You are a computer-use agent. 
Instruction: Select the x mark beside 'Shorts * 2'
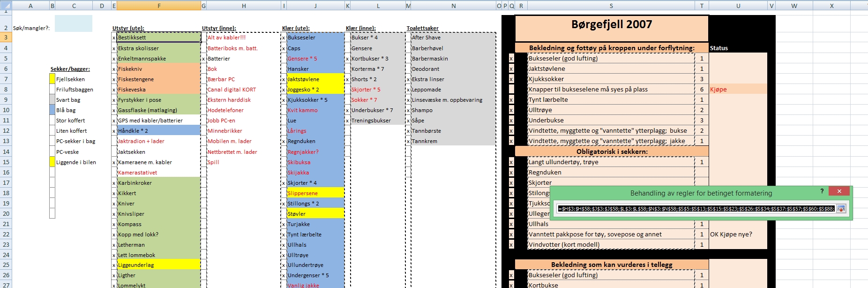pyautogui.click(x=347, y=79)
